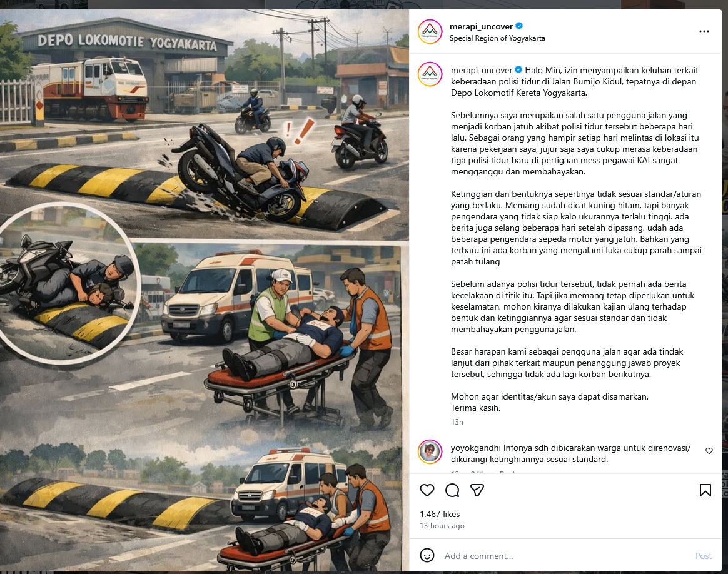Share the post with the paper plane icon
The width and height of the screenshot is (728, 574).
[x=477, y=490]
